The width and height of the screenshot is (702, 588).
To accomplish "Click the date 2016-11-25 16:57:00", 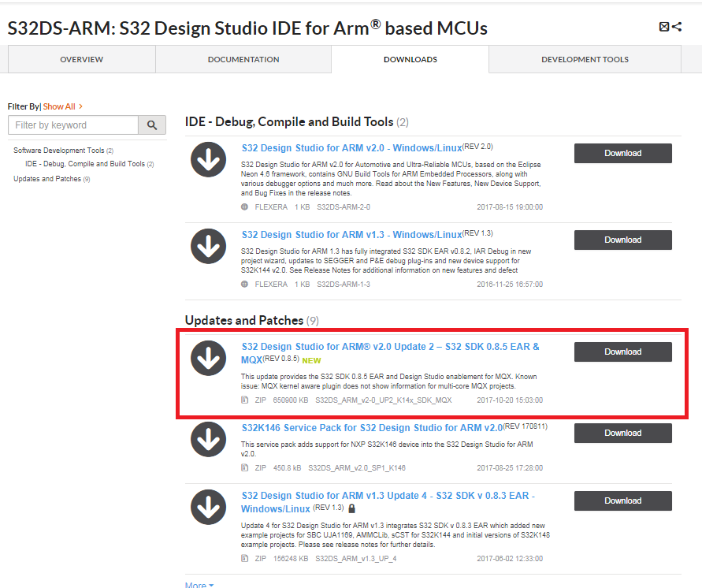I will 510,284.
